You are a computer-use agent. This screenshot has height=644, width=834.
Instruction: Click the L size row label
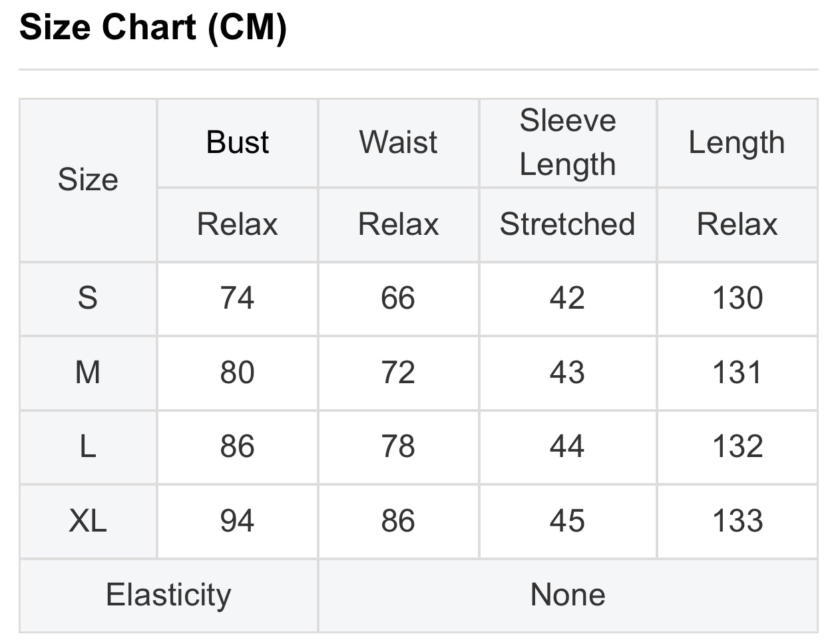click(x=88, y=446)
